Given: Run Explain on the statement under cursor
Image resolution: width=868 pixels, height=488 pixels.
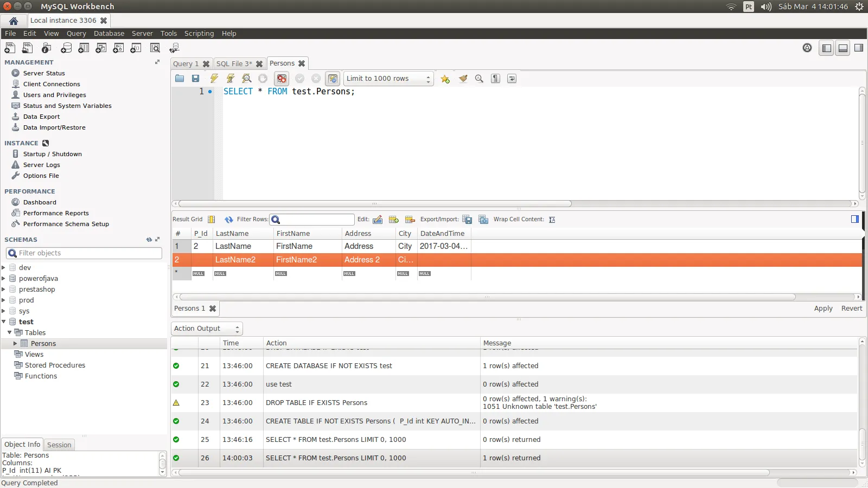Looking at the screenshot, I should tap(247, 79).
